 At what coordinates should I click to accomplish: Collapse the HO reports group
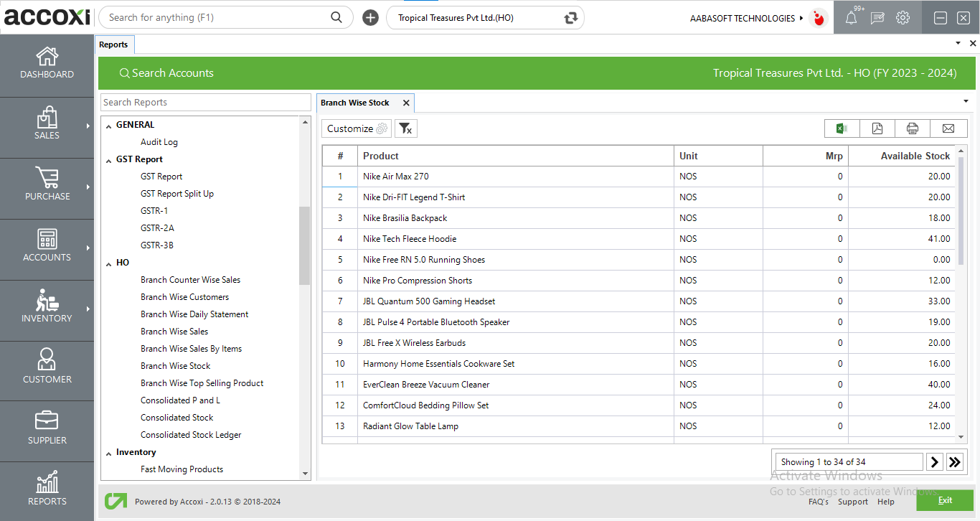coord(109,263)
